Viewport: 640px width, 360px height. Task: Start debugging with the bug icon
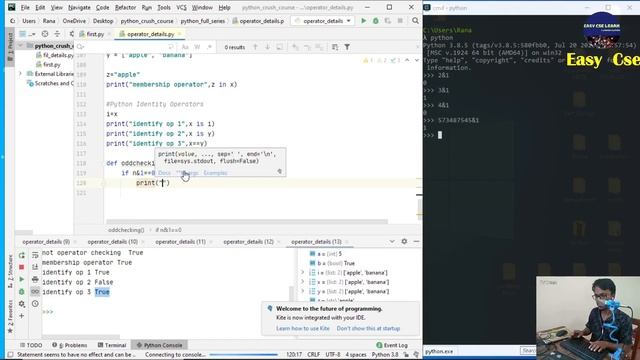point(376,21)
